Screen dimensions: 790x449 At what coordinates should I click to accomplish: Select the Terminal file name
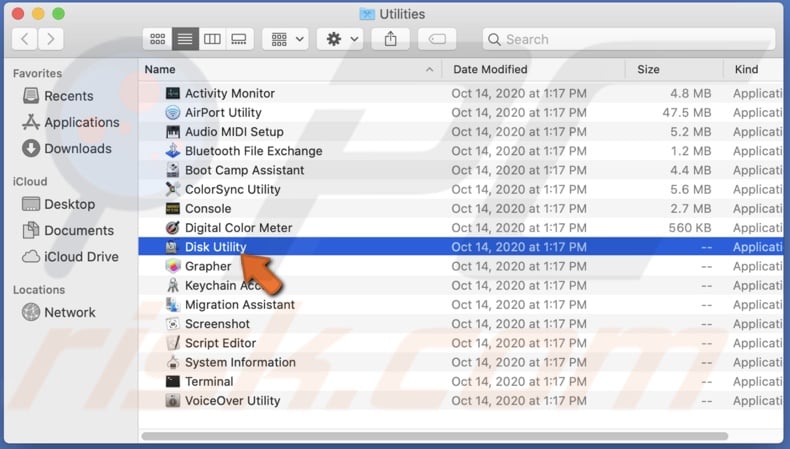(x=209, y=381)
